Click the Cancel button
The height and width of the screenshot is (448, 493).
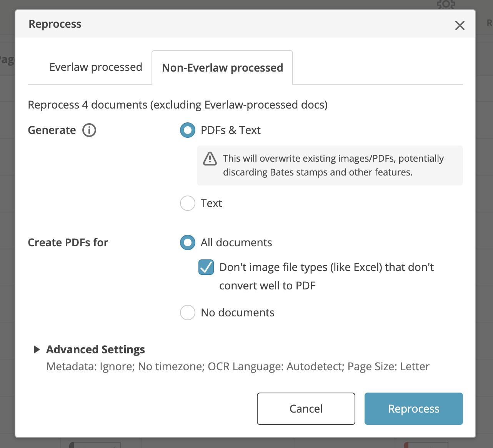[306, 409]
